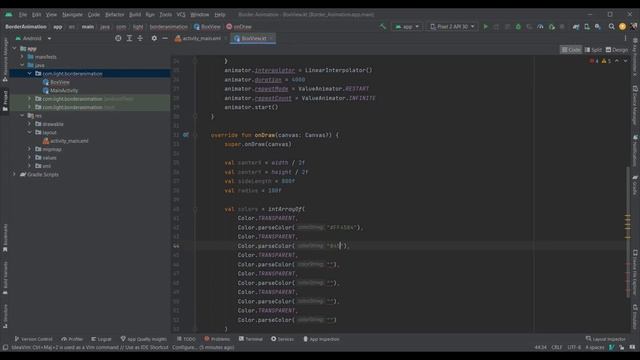
Task: Open the Refactor menu
Action: point(114,14)
